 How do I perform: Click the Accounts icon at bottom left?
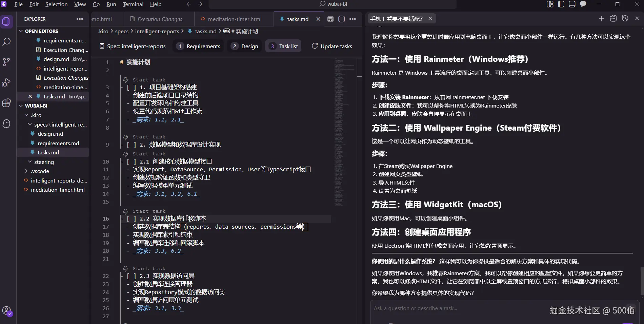[x=6, y=310]
